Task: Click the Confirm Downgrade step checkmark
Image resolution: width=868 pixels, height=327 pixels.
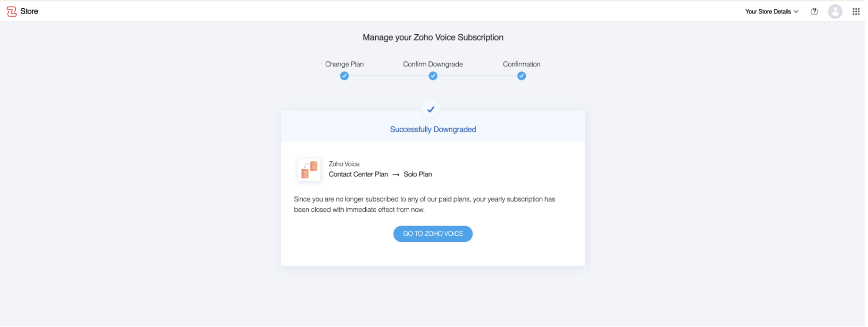Action: pyautogui.click(x=433, y=76)
